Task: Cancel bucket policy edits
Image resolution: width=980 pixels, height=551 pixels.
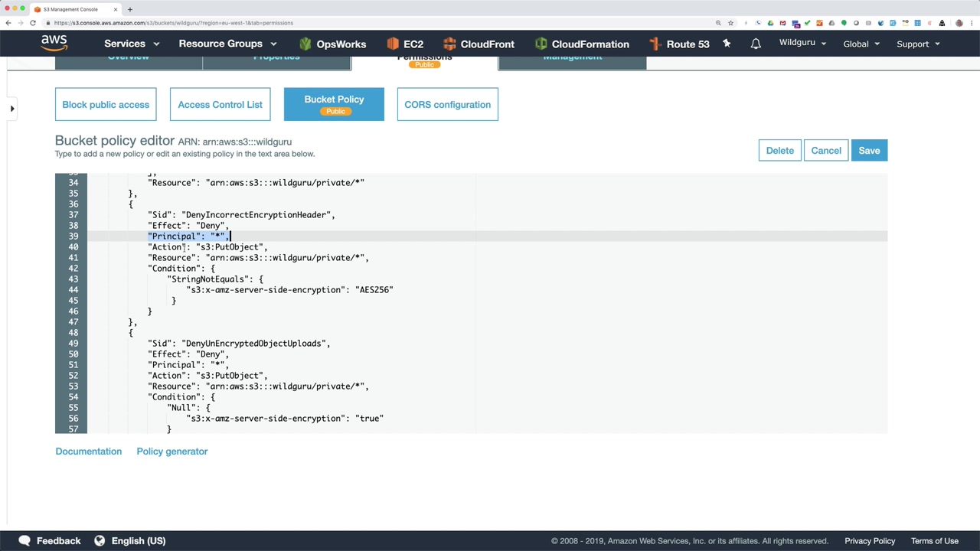Action: [x=826, y=150]
